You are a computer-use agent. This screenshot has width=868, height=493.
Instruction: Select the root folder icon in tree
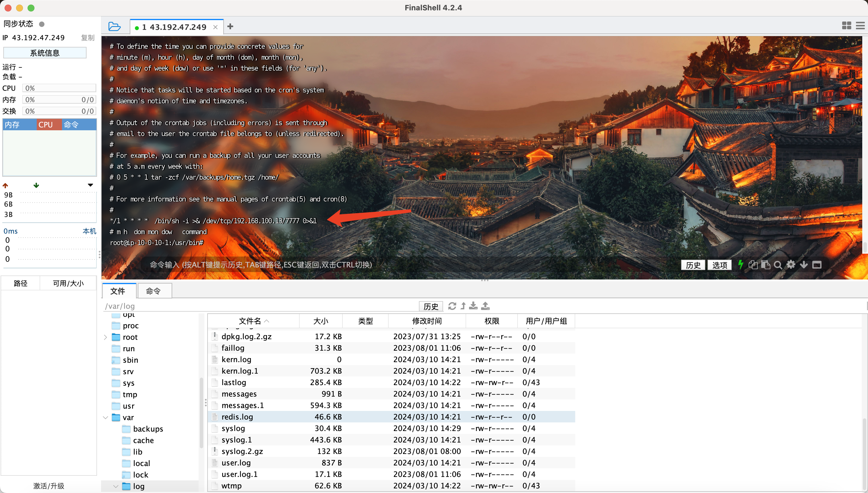pos(116,337)
